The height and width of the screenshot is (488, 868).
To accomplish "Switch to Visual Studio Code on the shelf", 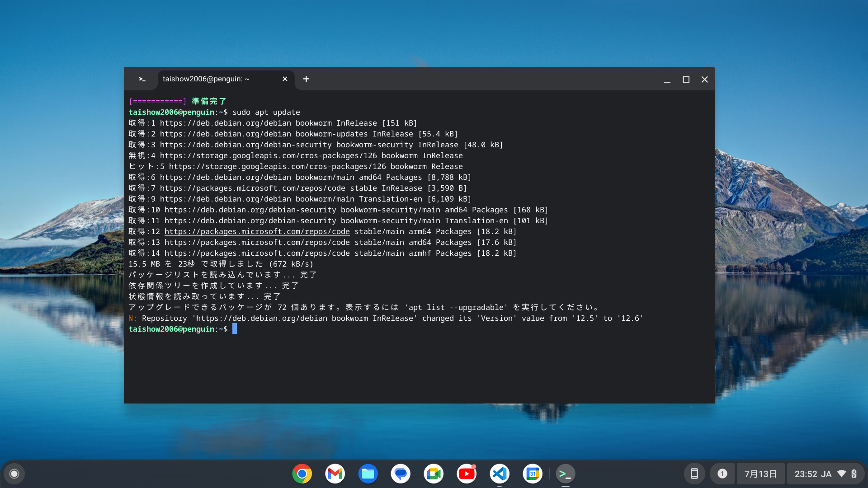I will tap(500, 474).
